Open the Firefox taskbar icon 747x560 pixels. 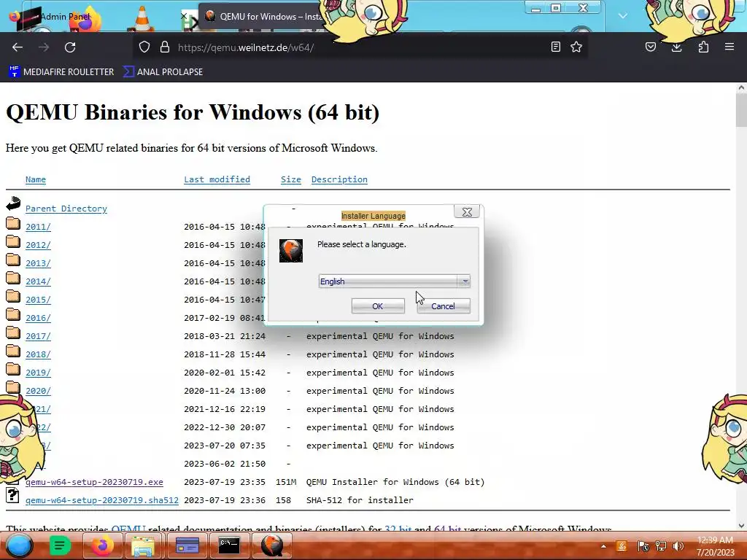[101, 545]
